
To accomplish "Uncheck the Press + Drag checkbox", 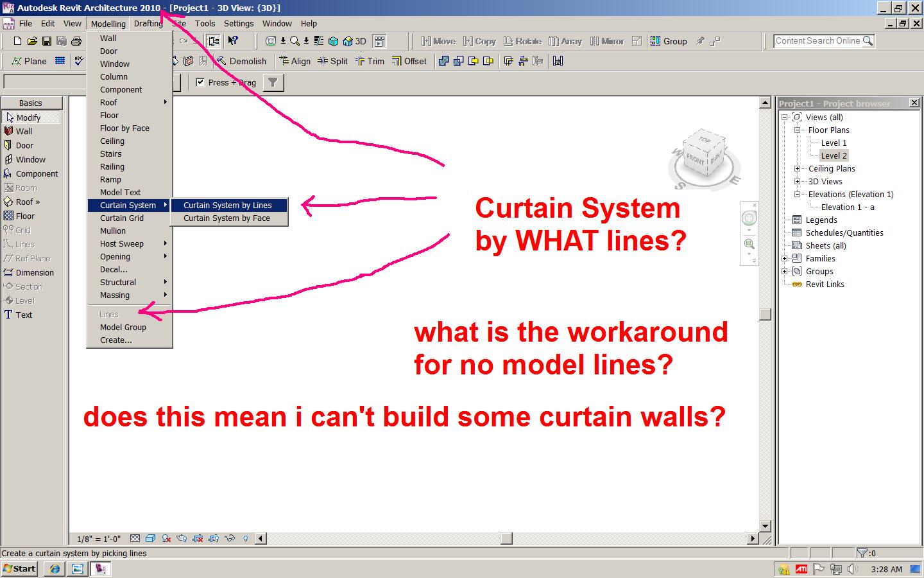I will tap(200, 82).
